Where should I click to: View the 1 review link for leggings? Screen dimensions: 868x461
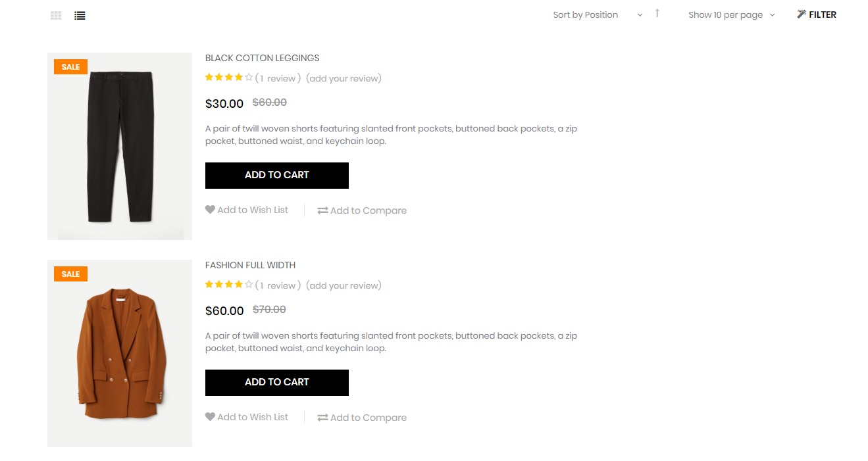pyautogui.click(x=278, y=78)
